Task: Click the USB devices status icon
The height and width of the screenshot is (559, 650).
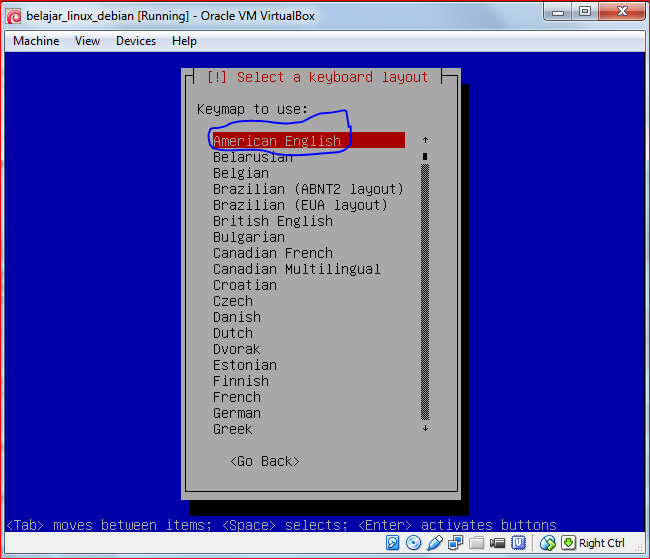Action: 434,543
